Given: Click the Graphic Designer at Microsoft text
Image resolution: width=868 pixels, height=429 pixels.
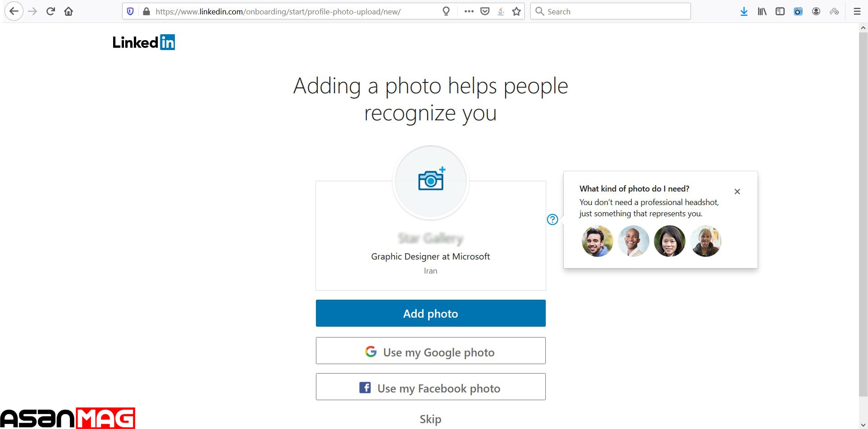Looking at the screenshot, I should point(430,256).
